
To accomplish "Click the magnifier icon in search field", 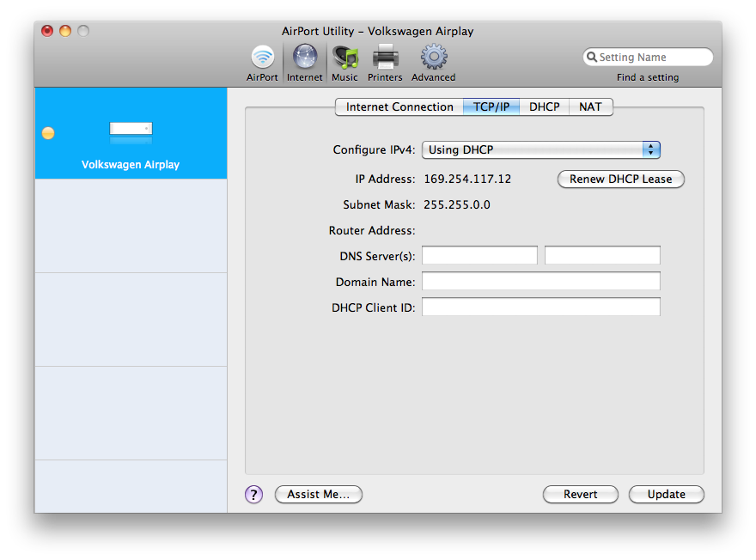I will point(592,57).
